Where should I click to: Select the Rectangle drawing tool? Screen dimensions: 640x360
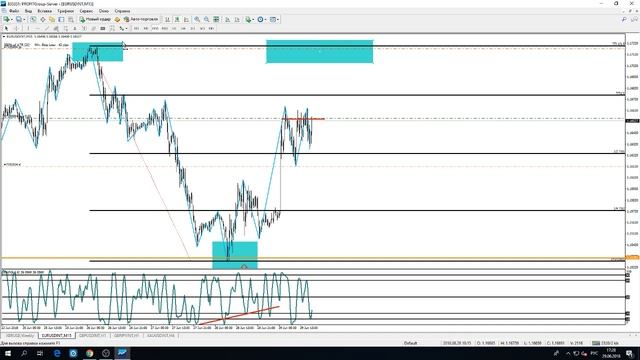click(x=103, y=29)
